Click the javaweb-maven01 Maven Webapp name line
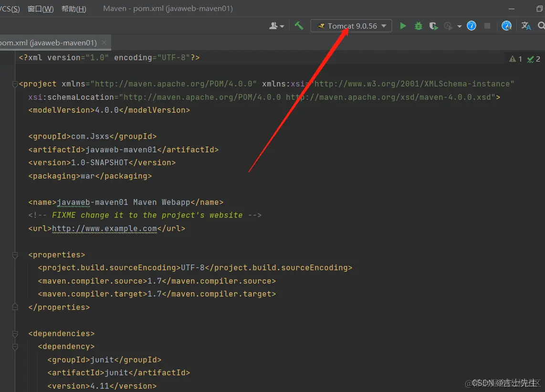This screenshot has height=392, width=545. [x=126, y=202]
